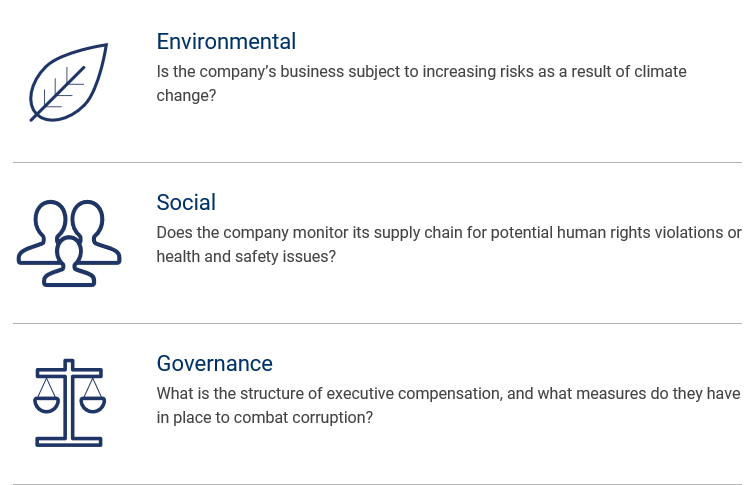Click 'in place to combat corruption?' line
Screen dimensions: 745x485
pyautogui.click(x=264, y=417)
